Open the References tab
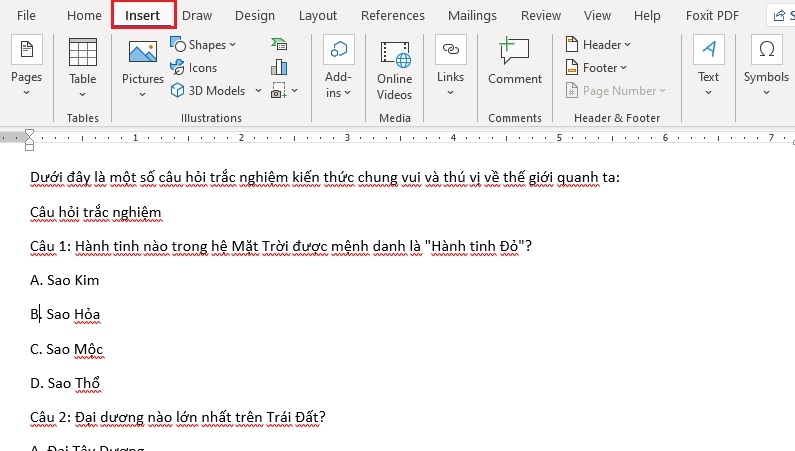This screenshot has height=451, width=795. 392,16
